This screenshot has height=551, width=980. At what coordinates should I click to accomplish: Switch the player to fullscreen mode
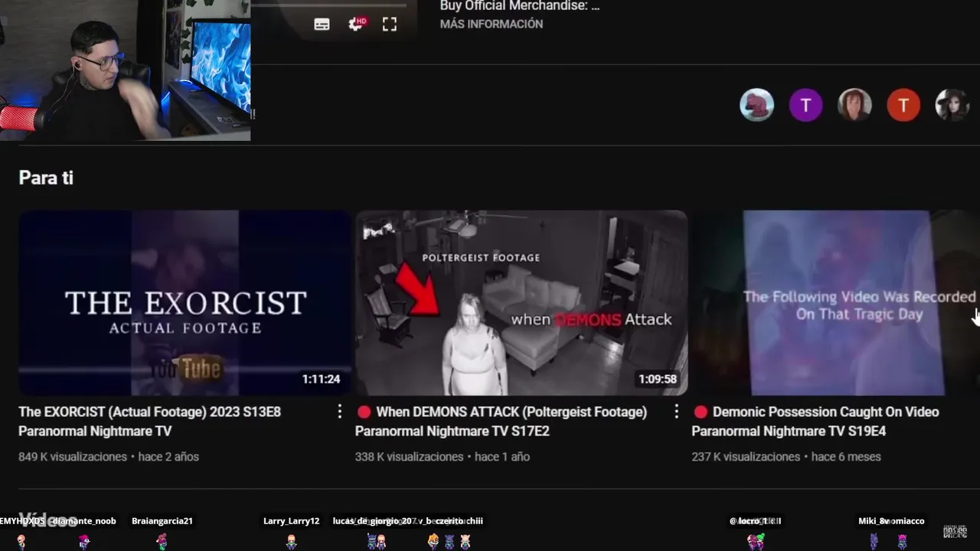(x=390, y=24)
